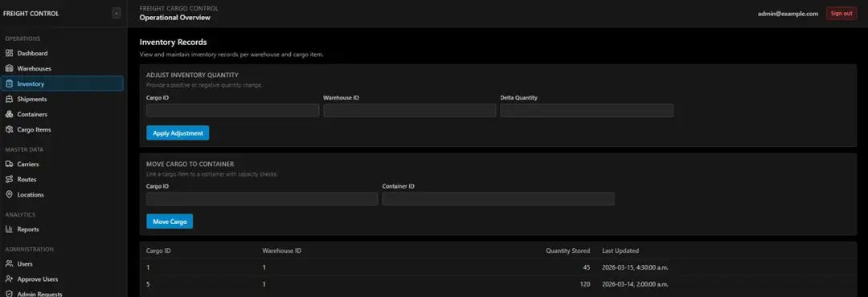Select the Containers boxes icon
Viewport: 868px width, 297px height.
tap(9, 115)
